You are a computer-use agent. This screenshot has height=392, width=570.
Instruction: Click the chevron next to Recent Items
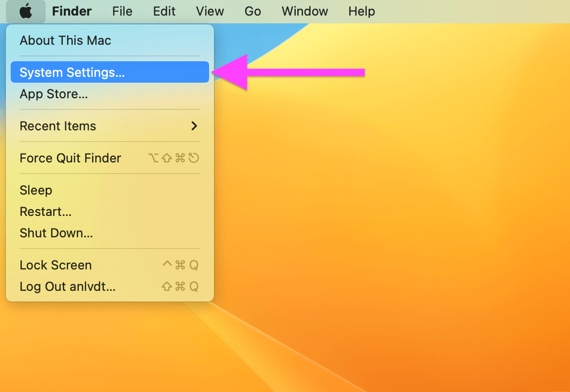click(194, 126)
